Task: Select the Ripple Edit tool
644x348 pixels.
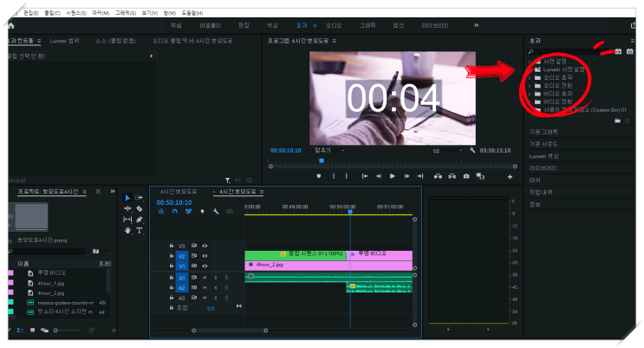Action: (127, 209)
